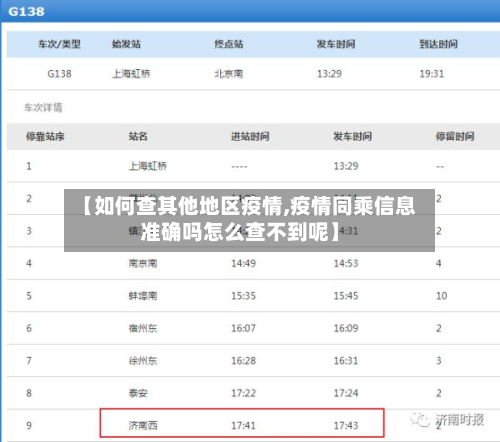Select stop number 5

coord(29,296)
